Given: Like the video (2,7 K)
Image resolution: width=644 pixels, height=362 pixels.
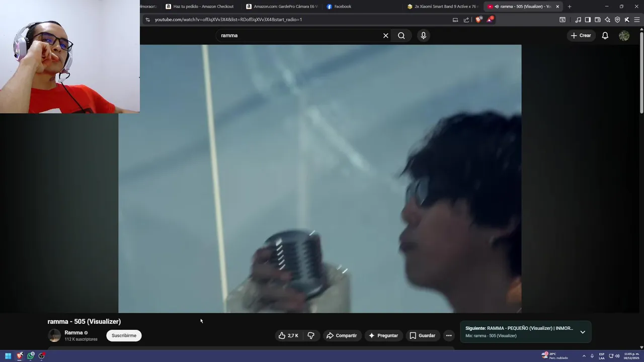Looking at the screenshot, I should [x=288, y=335].
